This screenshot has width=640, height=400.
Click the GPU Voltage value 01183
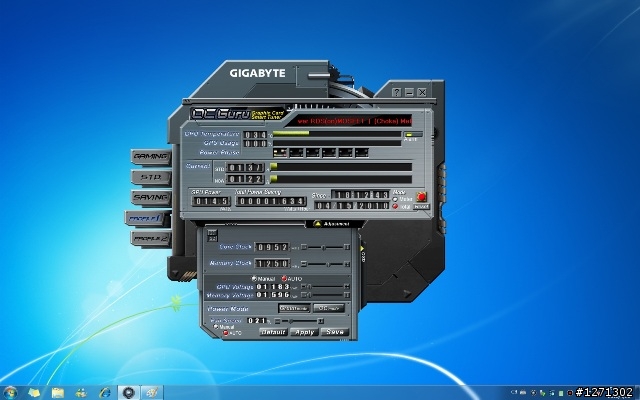pos(273,287)
